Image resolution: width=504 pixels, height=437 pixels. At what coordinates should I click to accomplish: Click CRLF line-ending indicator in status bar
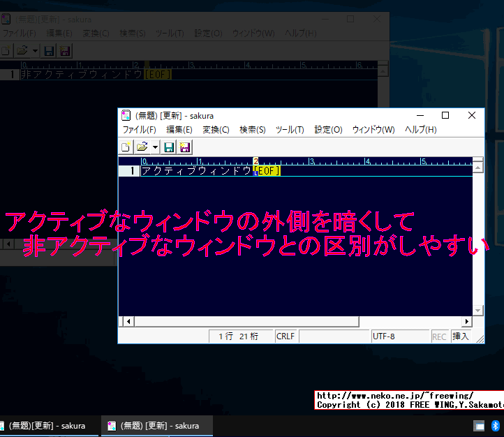click(x=286, y=336)
